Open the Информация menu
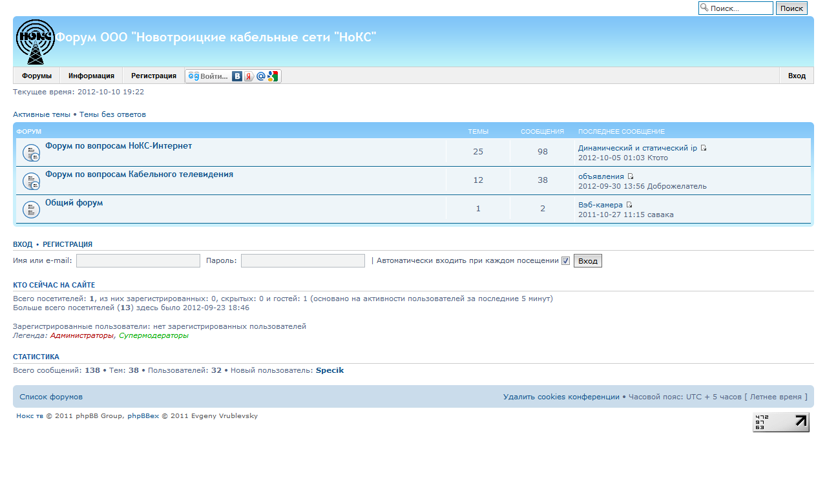This screenshot has width=827, height=504. coord(91,76)
